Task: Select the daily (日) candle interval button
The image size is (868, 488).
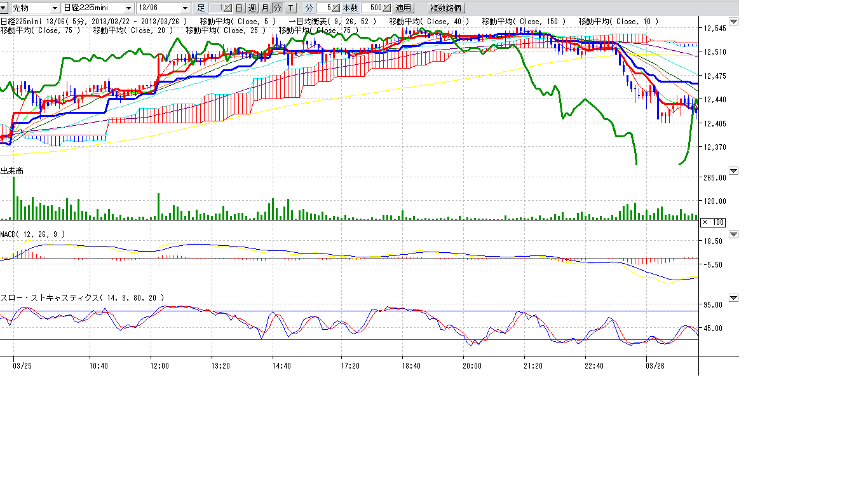Action: (x=239, y=8)
